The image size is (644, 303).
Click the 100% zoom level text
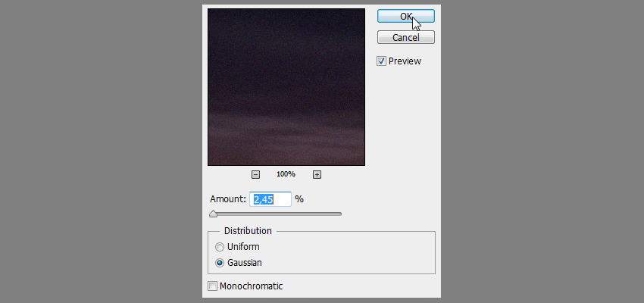click(x=286, y=174)
